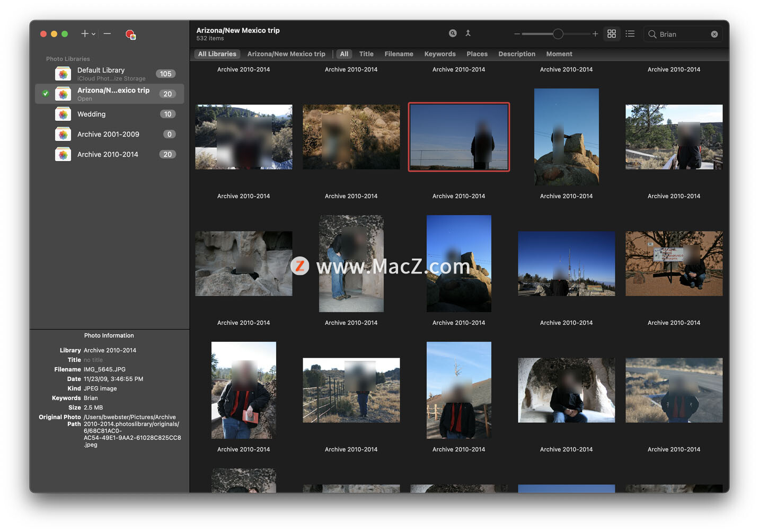The image size is (759, 532).
Task: Switch to list view
Action: click(x=630, y=34)
